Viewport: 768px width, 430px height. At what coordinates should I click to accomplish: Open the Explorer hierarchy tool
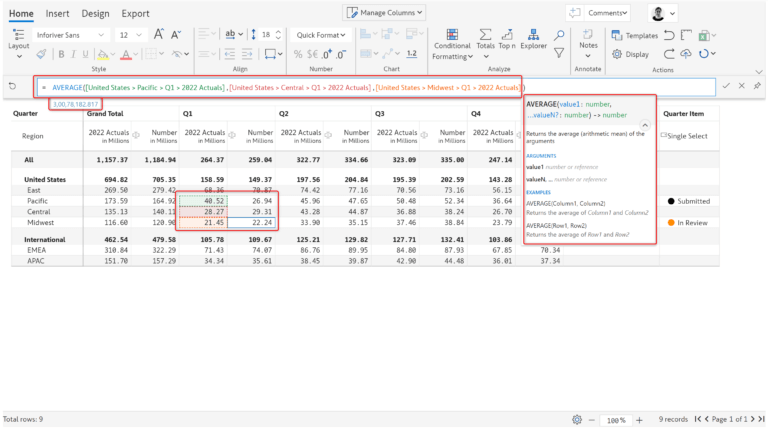[534, 38]
